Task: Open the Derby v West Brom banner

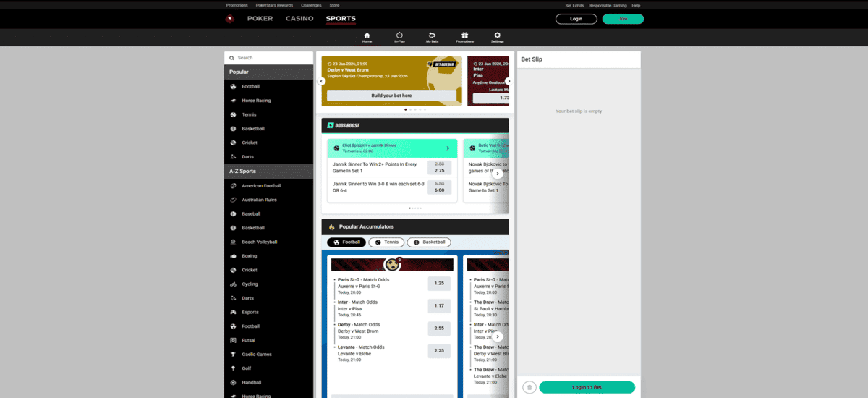Action: [x=391, y=81]
